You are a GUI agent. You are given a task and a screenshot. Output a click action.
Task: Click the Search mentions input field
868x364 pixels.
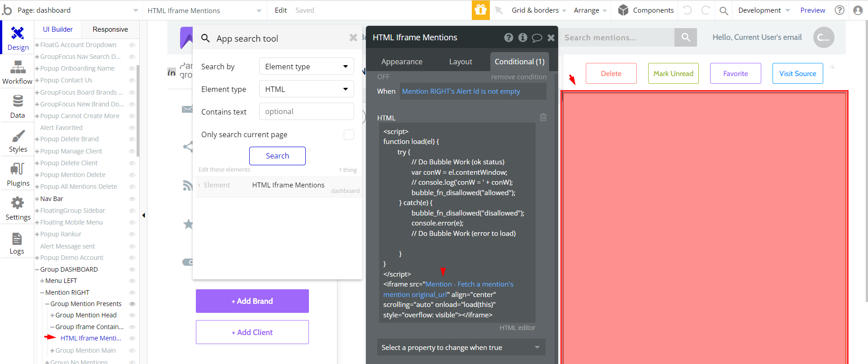tap(618, 37)
